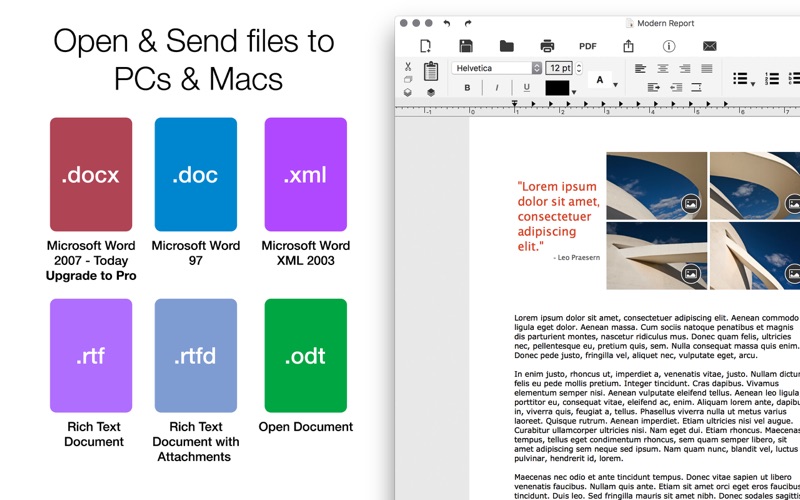Image resolution: width=800 pixels, height=500 pixels.
Task: Click the font size stepper arrows
Action: [x=579, y=68]
